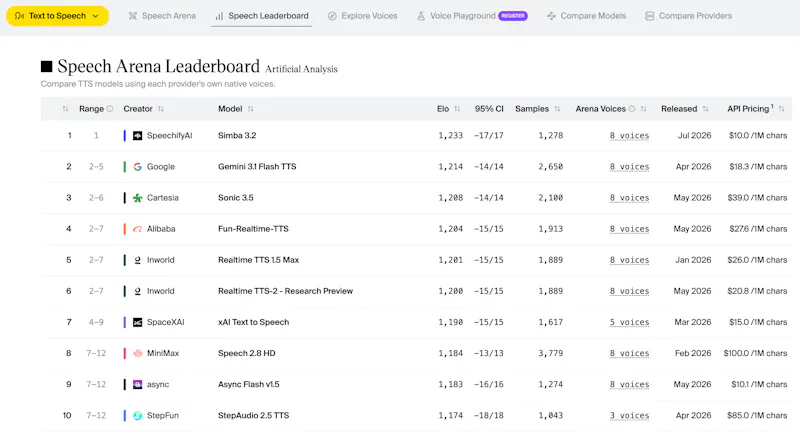Sort the table by Model
Viewport: 800px width, 438px height.
[x=251, y=109]
